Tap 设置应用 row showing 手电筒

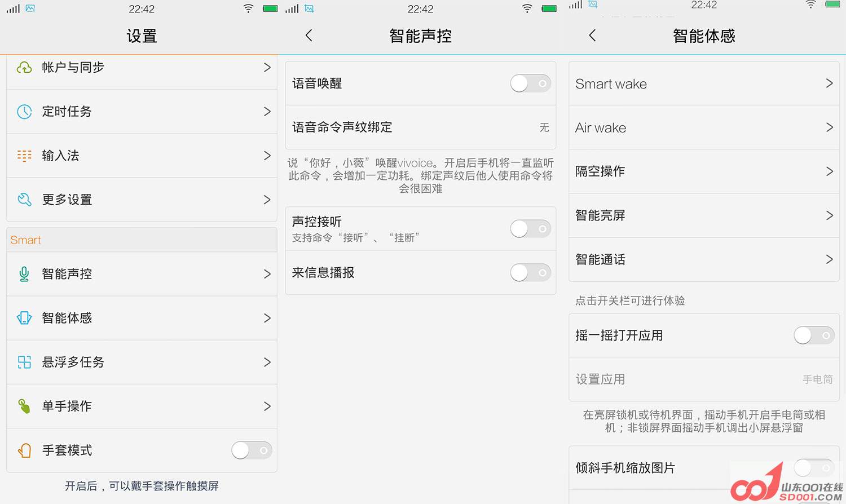point(703,379)
